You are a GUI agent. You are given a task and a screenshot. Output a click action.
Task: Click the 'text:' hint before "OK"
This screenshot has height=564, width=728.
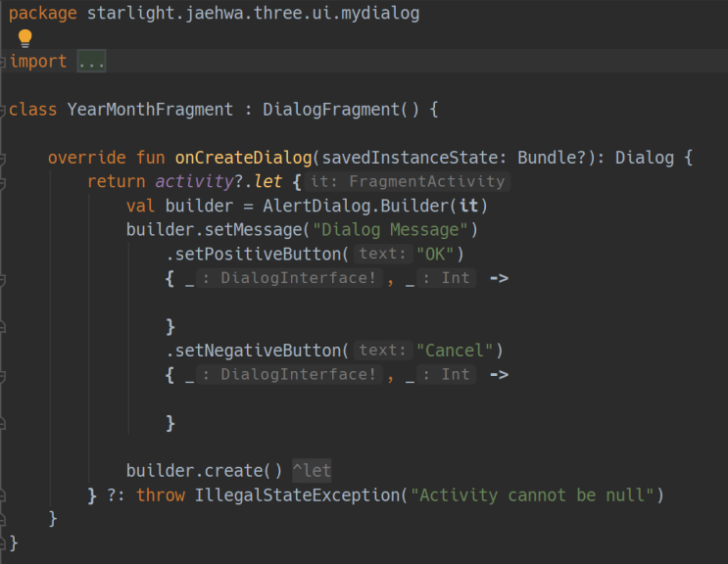point(382,254)
